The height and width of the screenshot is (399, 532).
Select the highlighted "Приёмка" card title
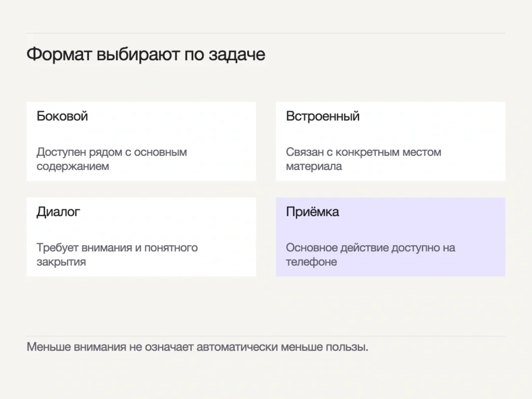click(x=312, y=212)
